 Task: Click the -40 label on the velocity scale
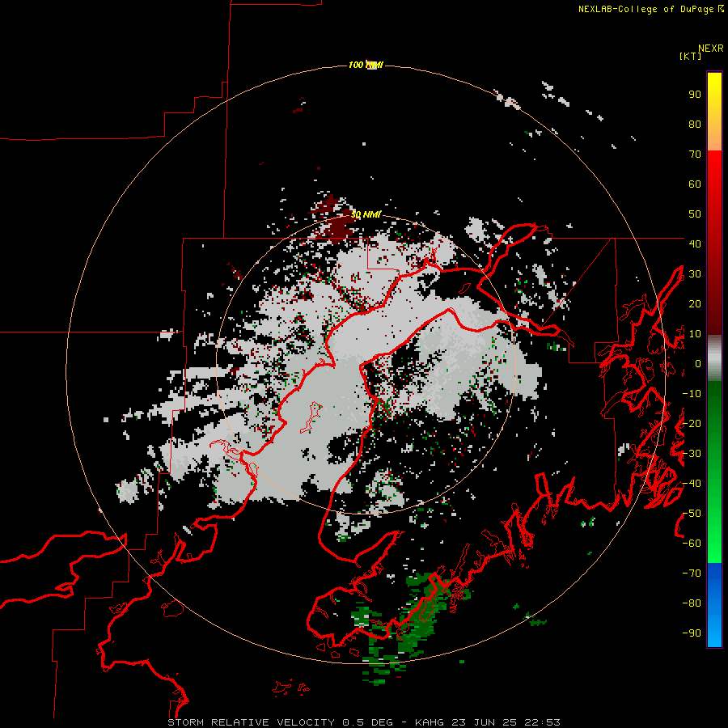coord(692,484)
